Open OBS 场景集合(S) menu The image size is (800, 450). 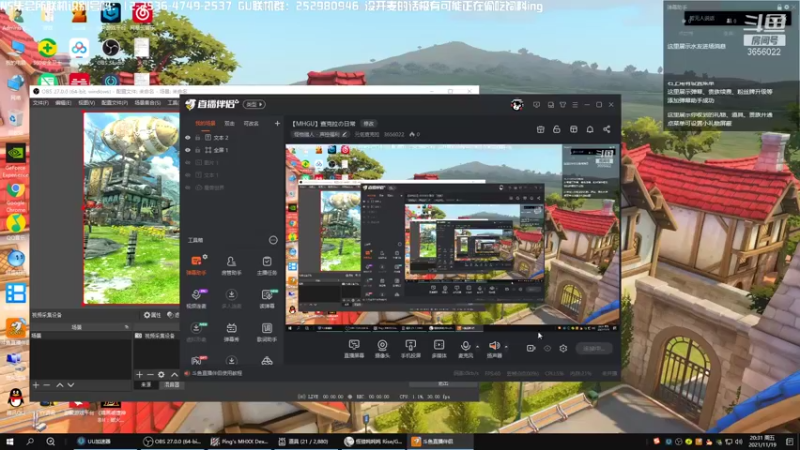[x=148, y=103]
